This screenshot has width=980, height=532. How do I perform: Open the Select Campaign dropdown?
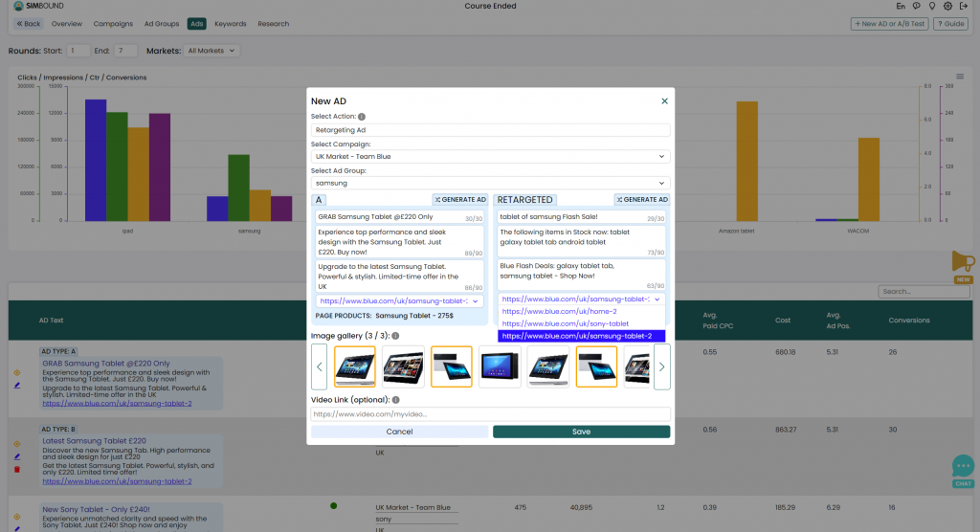(x=490, y=156)
